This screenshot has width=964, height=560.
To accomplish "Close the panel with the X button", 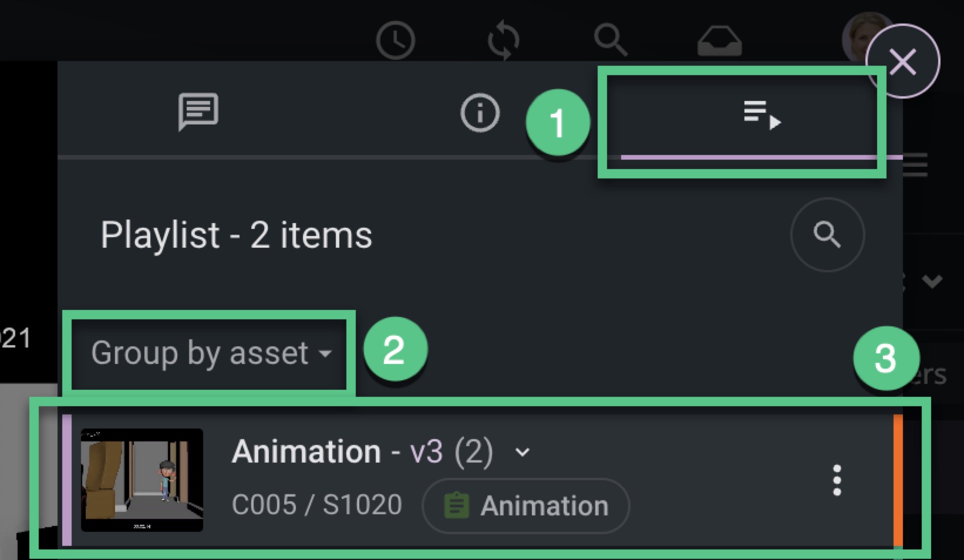I will pyautogui.click(x=902, y=61).
